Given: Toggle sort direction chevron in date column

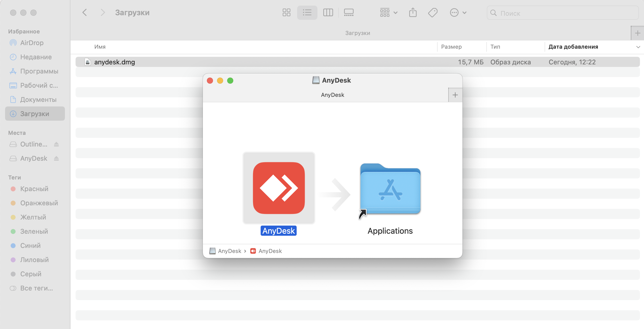Looking at the screenshot, I should click(x=638, y=47).
